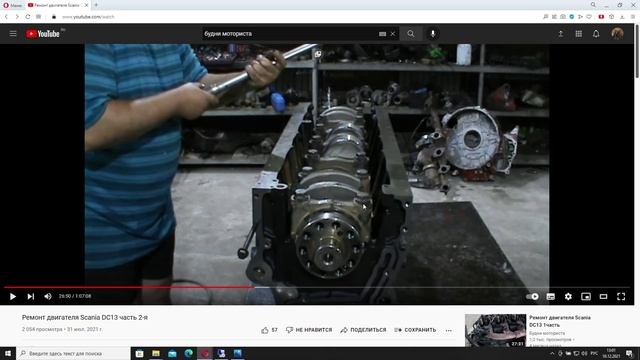
Task: Toggle the autoplay switch
Action: [x=532, y=296]
